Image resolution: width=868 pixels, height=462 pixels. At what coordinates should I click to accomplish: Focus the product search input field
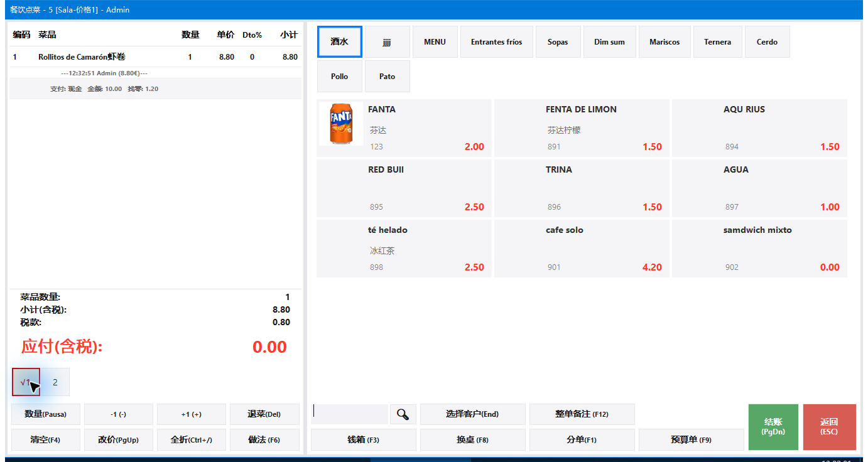[x=350, y=414]
